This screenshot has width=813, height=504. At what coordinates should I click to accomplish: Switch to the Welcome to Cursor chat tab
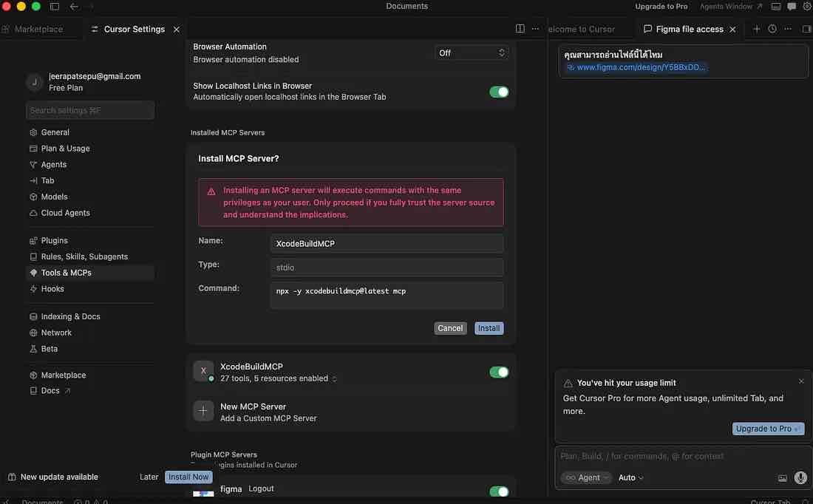(582, 29)
